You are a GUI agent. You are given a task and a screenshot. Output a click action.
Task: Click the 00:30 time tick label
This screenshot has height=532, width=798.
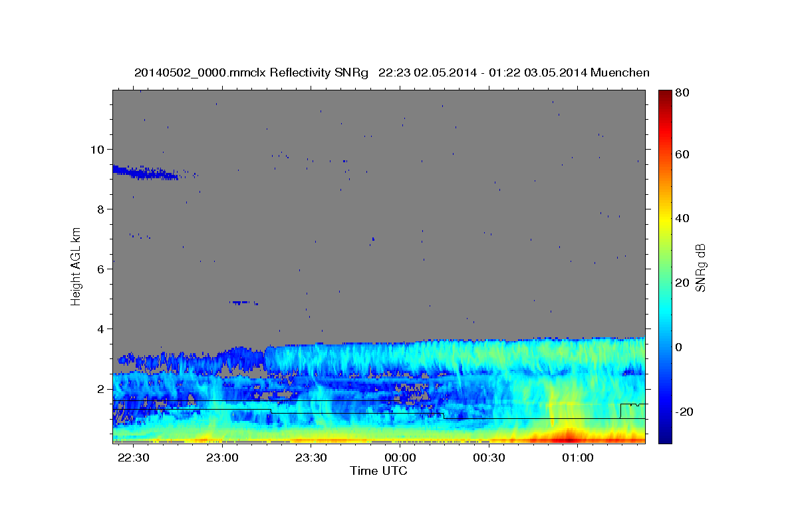pyautogui.click(x=489, y=458)
